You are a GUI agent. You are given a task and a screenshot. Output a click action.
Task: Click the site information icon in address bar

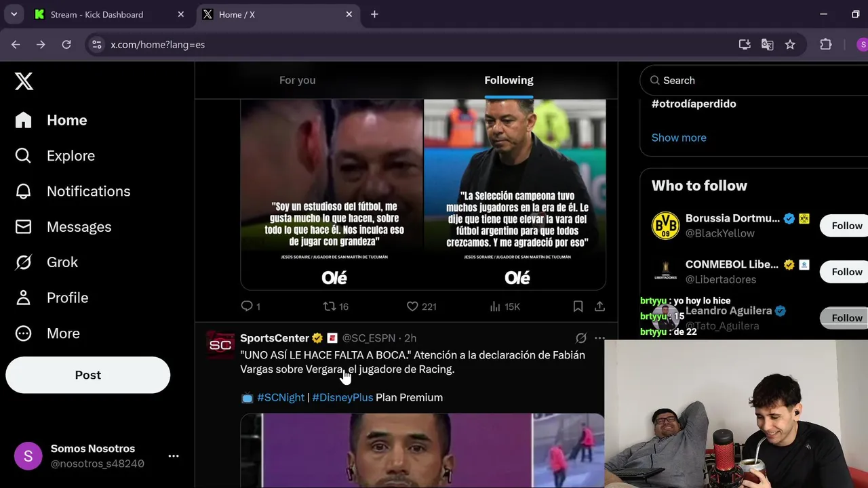click(x=97, y=45)
